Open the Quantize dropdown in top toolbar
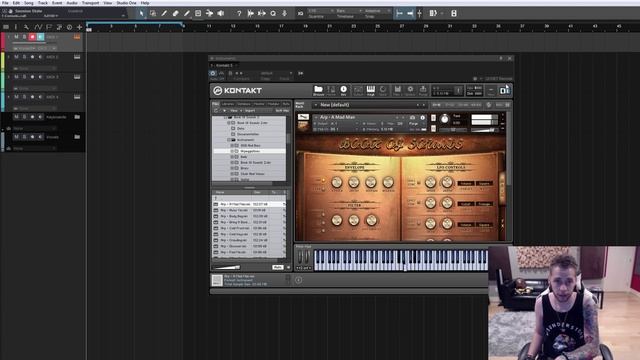Image resolution: width=640 pixels, height=360 pixels. [322, 11]
